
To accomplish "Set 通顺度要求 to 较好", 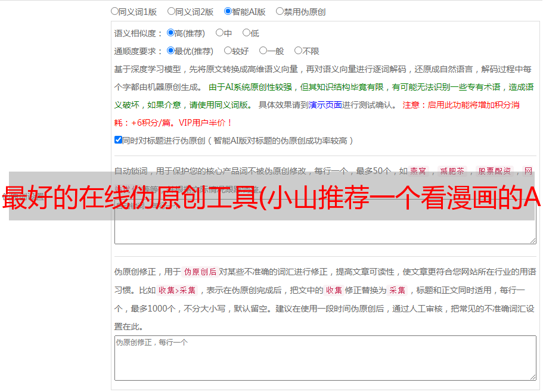I will coord(228,51).
